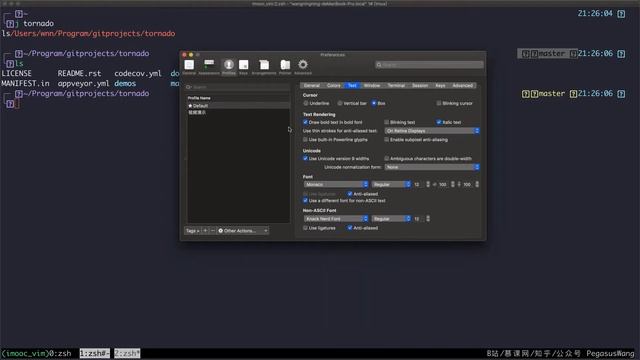Switch to profile Keys sub-tab
The height and width of the screenshot is (360, 640).
[x=440, y=85]
